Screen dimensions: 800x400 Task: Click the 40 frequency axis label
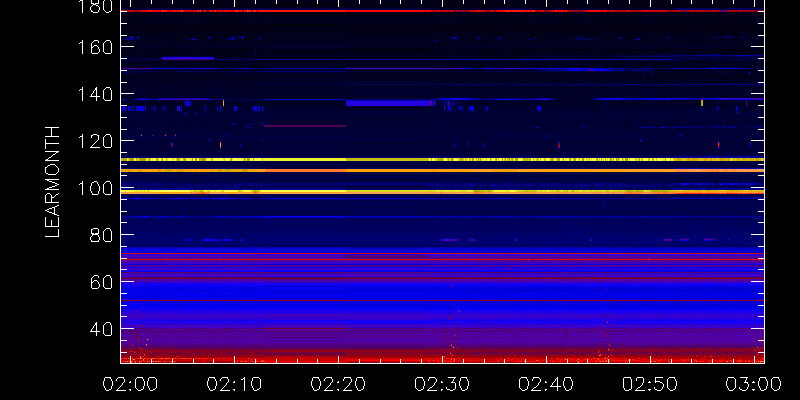102,330
